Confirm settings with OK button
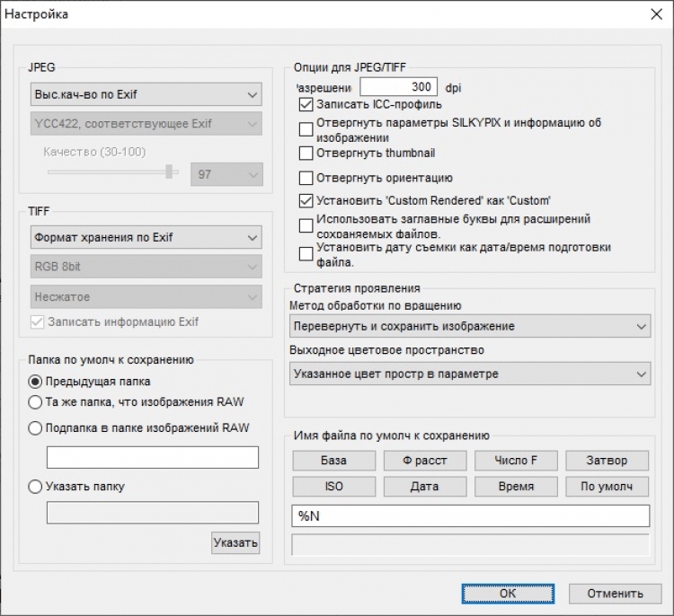This screenshot has width=674, height=616. coord(508,594)
